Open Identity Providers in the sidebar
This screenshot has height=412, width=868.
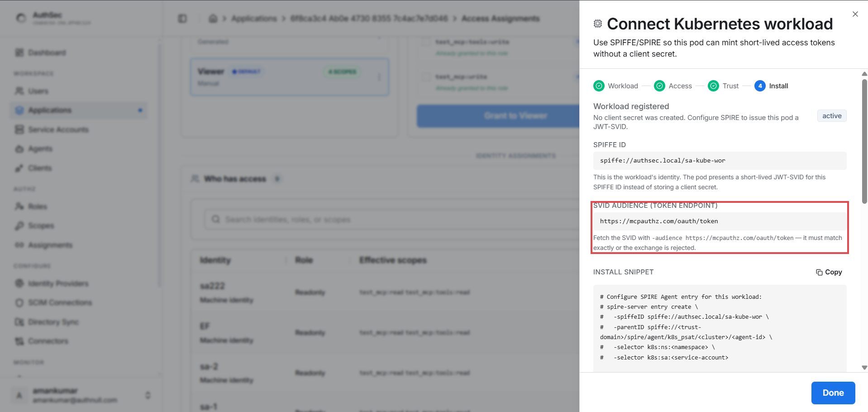79,283
